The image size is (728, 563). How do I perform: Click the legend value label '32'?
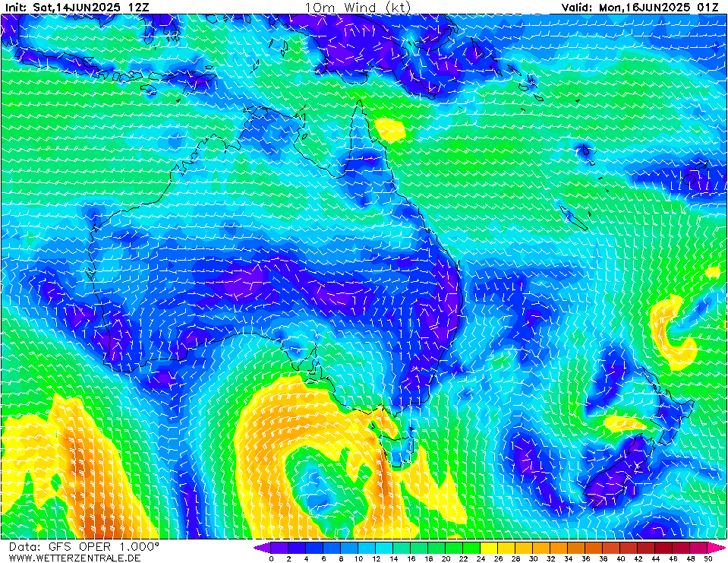click(550, 558)
